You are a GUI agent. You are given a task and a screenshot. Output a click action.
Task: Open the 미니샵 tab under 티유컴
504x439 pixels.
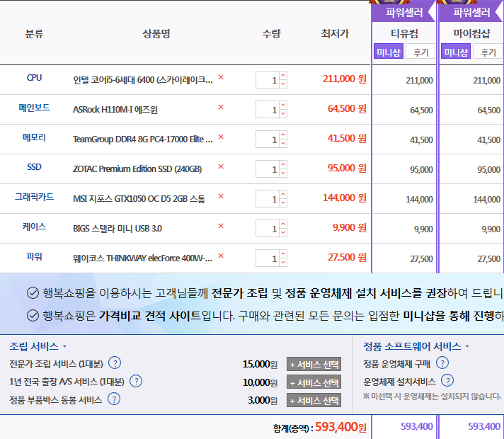(389, 52)
